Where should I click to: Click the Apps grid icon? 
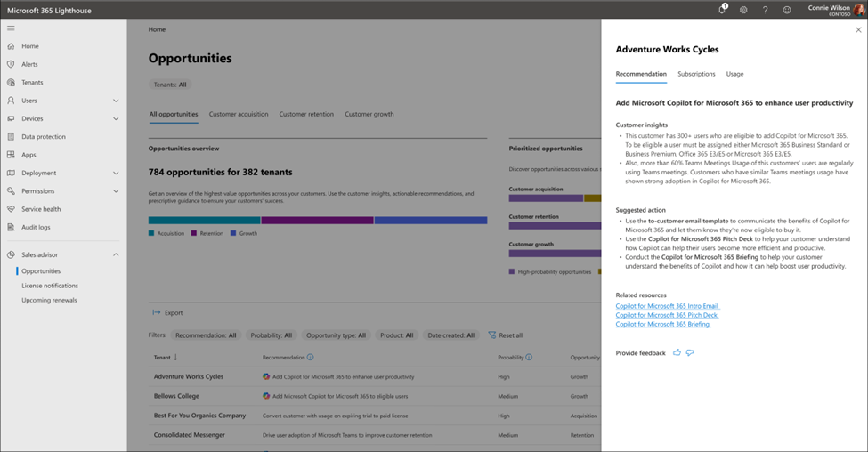coord(11,155)
